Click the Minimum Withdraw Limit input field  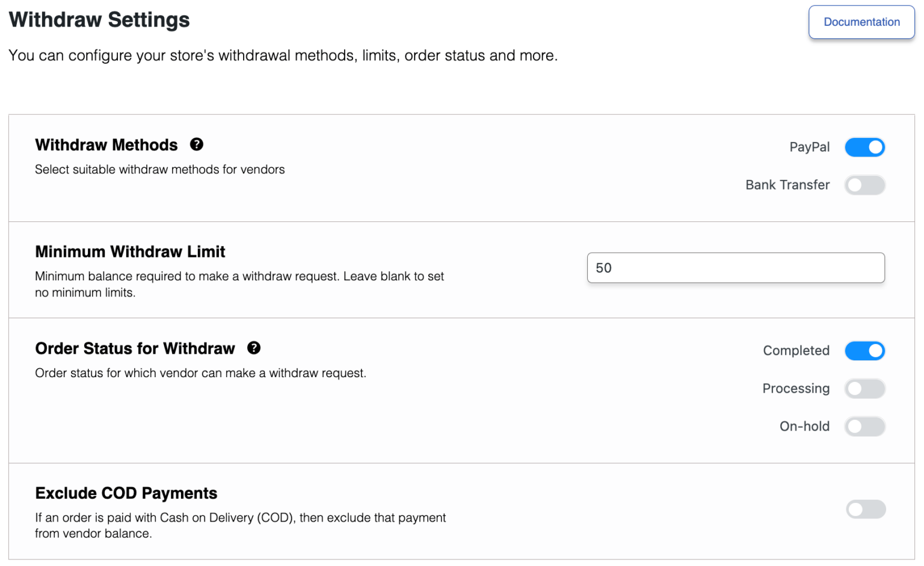(x=735, y=268)
